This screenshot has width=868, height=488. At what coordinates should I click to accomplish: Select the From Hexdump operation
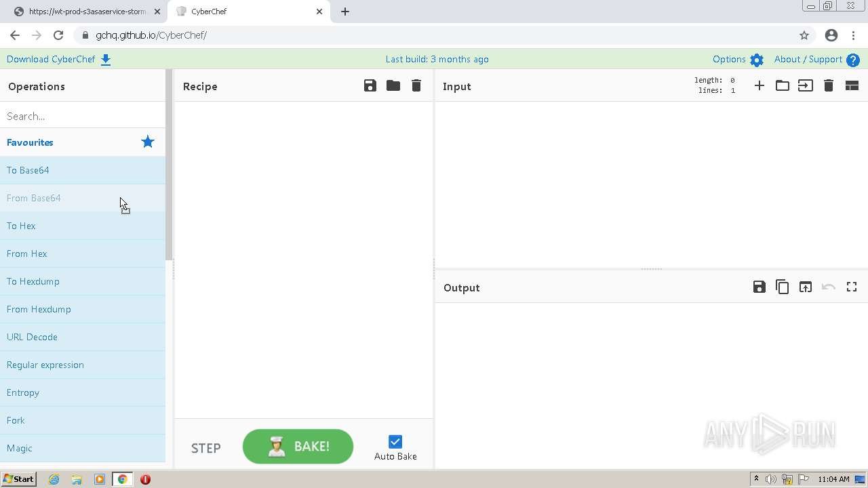click(x=82, y=309)
